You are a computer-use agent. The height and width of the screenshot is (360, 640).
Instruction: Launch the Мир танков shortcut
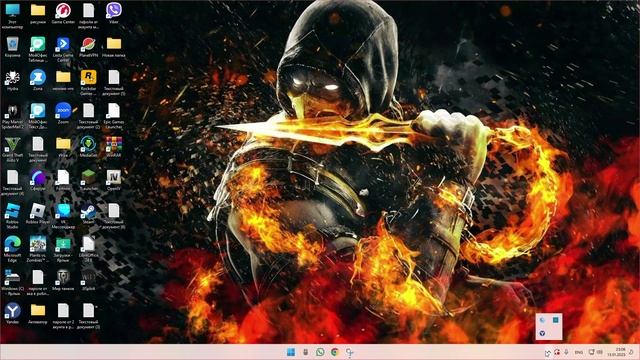pyautogui.click(x=63, y=281)
